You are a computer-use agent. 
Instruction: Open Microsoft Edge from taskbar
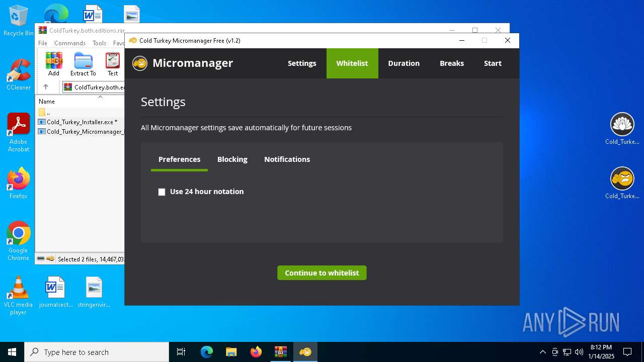207,352
